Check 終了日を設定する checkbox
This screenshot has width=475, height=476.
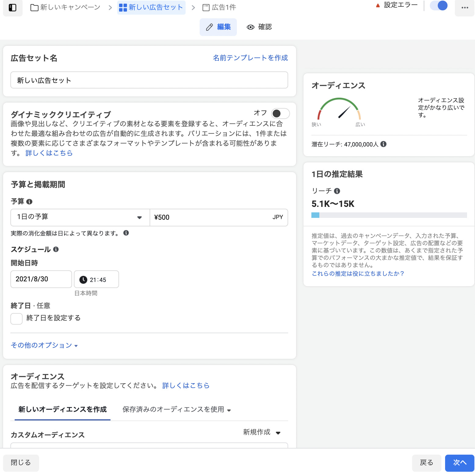[x=16, y=318]
